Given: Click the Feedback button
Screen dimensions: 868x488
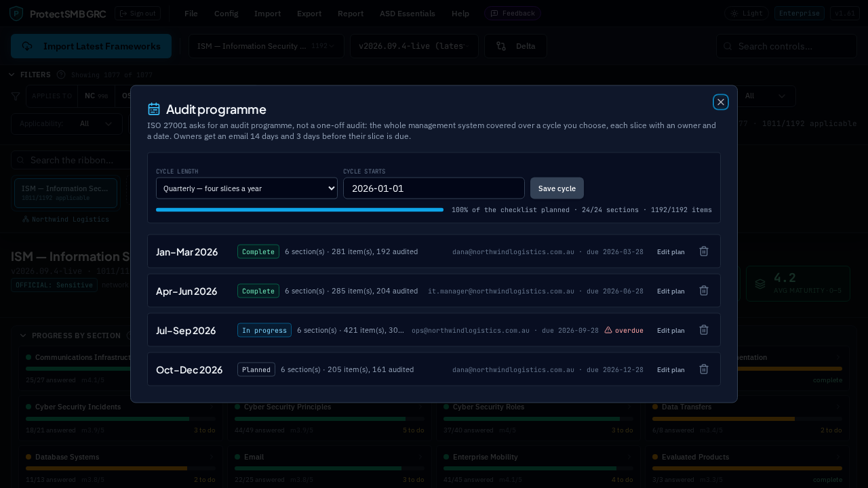Looking at the screenshot, I should click(513, 14).
